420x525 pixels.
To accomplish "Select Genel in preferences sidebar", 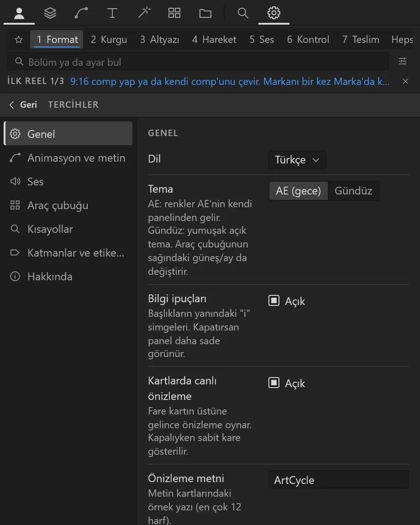I will coord(68,134).
